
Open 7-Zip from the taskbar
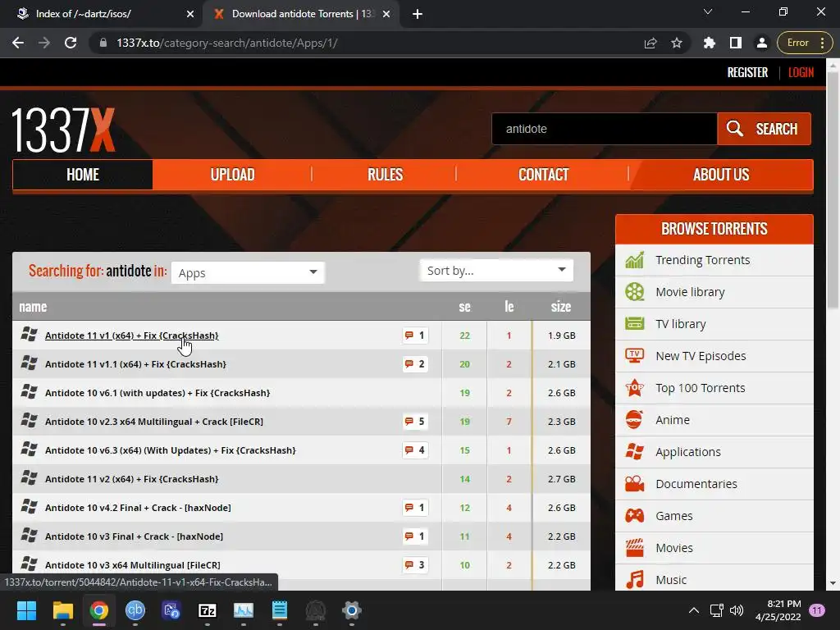(208, 610)
